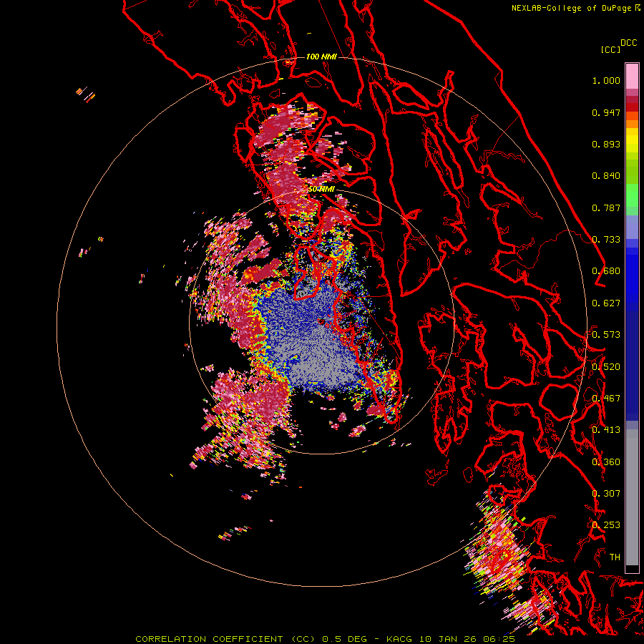Click the 0.520 color scale value

pyautogui.click(x=606, y=367)
